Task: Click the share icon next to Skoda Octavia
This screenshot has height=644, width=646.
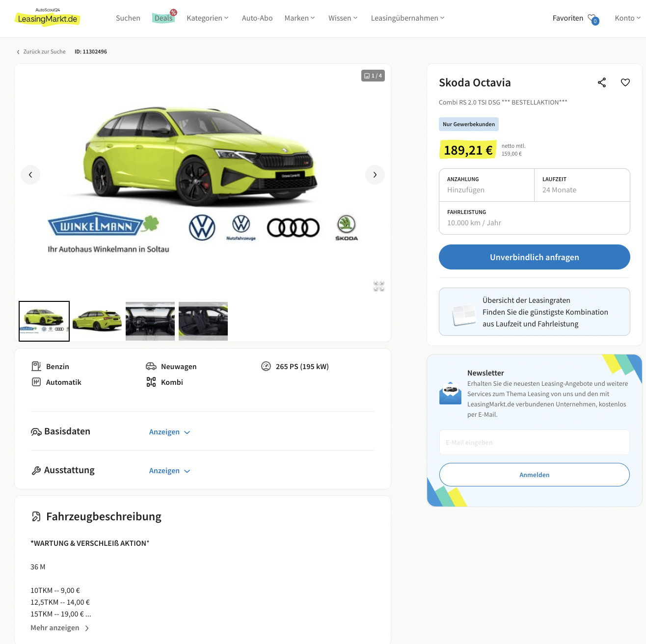Action: click(602, 82)
